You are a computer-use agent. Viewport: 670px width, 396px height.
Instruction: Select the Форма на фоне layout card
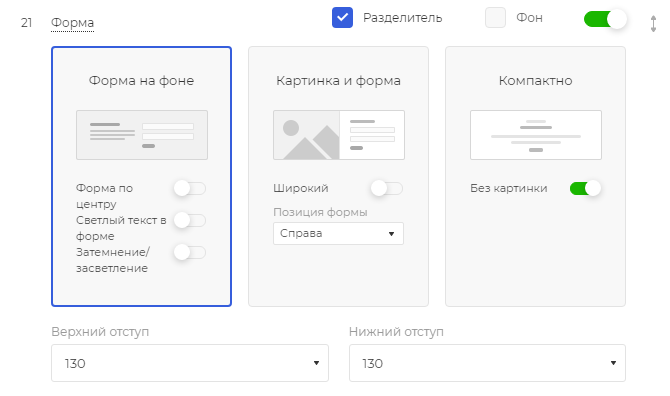coord(141,176)
